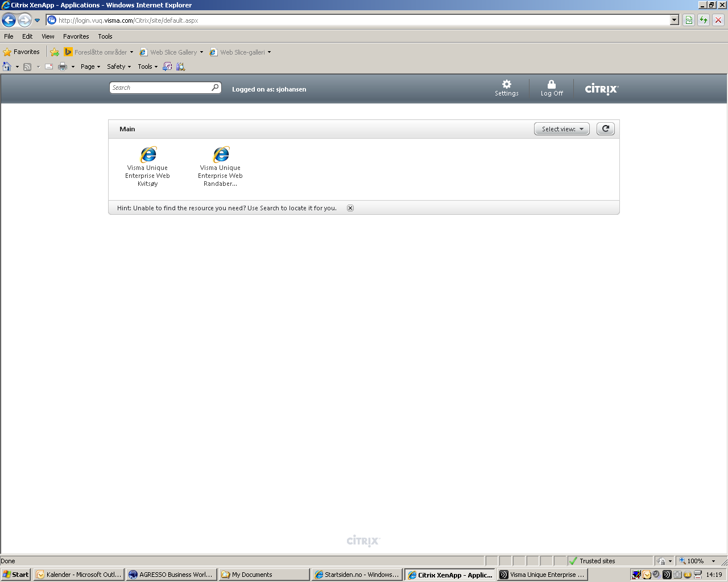
Task: Launch Visma Unique Enterprise Web Randaberg
Action: coord(221,166)
